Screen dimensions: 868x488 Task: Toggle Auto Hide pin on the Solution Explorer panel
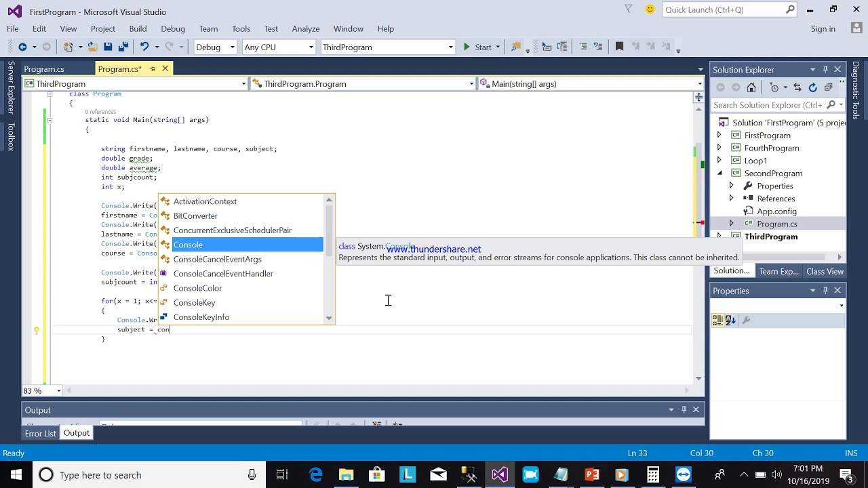tap(825, 69)
